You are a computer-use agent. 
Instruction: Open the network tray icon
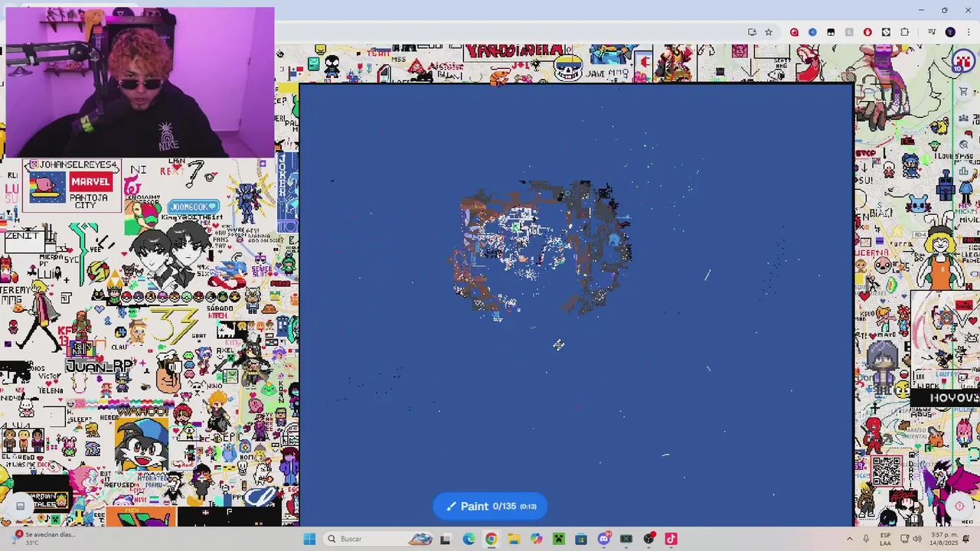[x=904, y=539]
